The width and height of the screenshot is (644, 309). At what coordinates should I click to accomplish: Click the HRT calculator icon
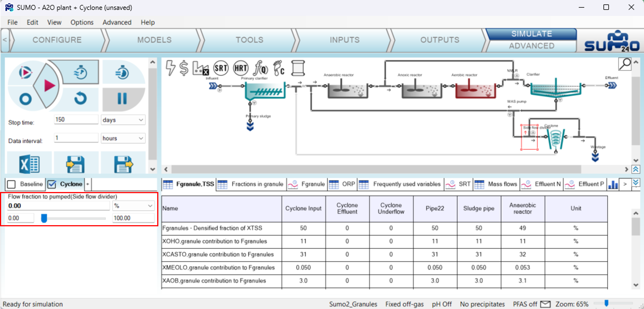240,68
